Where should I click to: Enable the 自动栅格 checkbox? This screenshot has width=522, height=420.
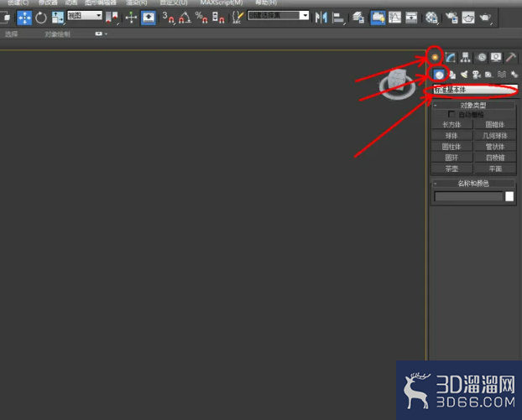[452, 114]
